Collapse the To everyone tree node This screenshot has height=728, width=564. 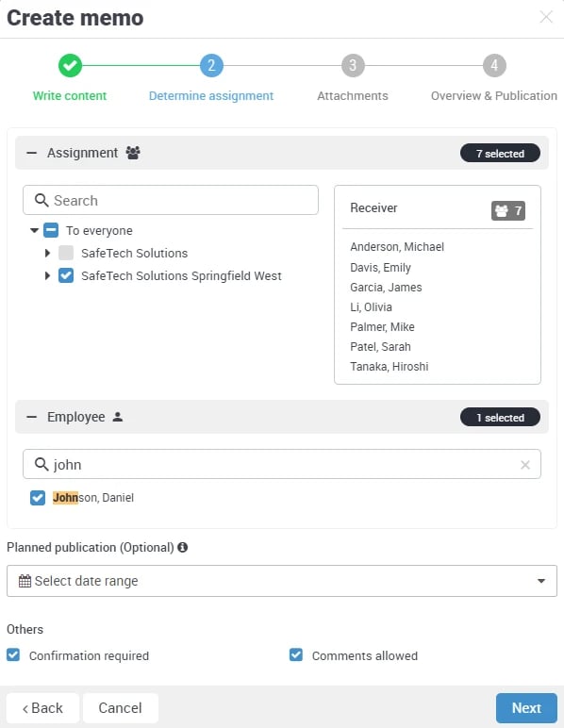pos(34,230)
